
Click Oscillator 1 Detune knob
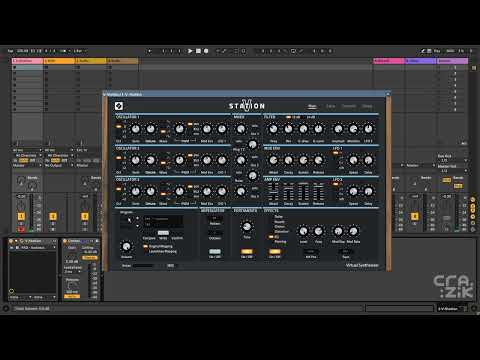click(x=151, y=129)
